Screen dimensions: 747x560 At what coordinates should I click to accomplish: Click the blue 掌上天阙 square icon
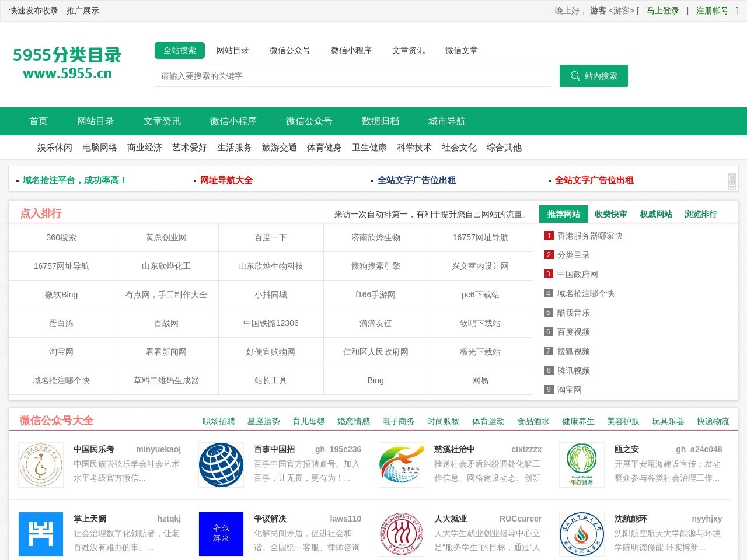[x=40, y=533]
